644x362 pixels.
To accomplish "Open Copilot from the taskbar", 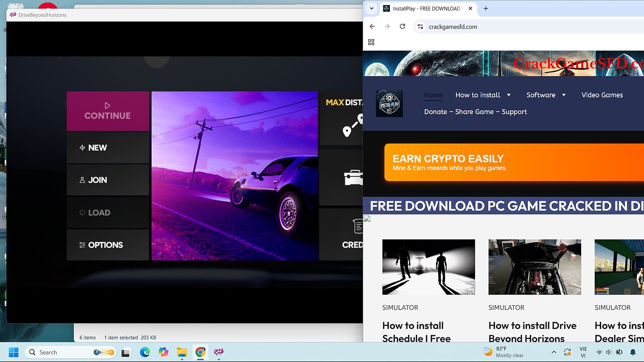I will [x=164, y=352].
